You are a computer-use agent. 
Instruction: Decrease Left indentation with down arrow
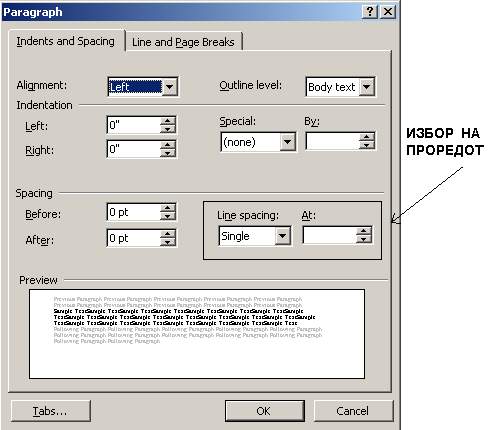168,129
